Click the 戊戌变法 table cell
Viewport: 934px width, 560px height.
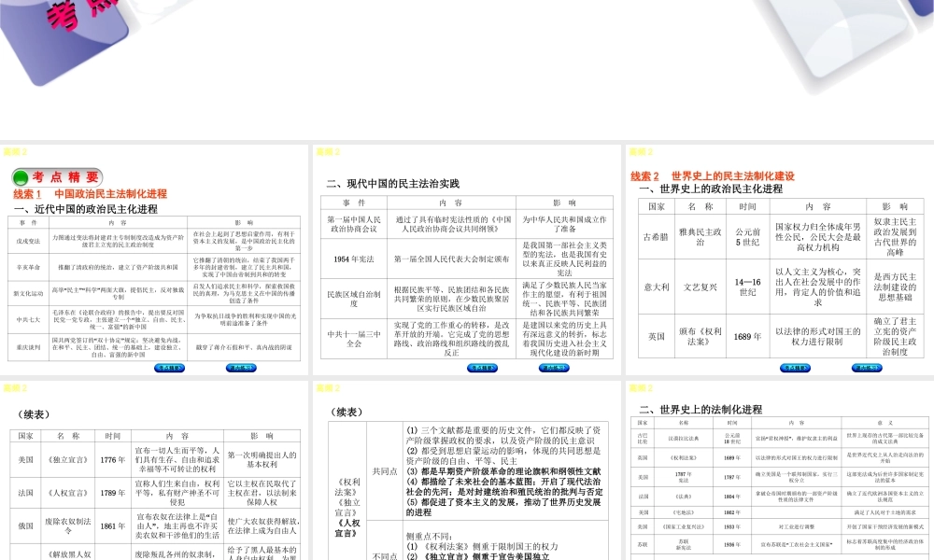tap(29, 241)
